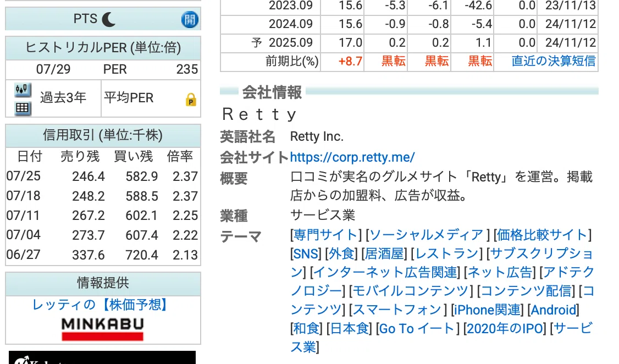Click the PTS moon icon

coord(108,19)
